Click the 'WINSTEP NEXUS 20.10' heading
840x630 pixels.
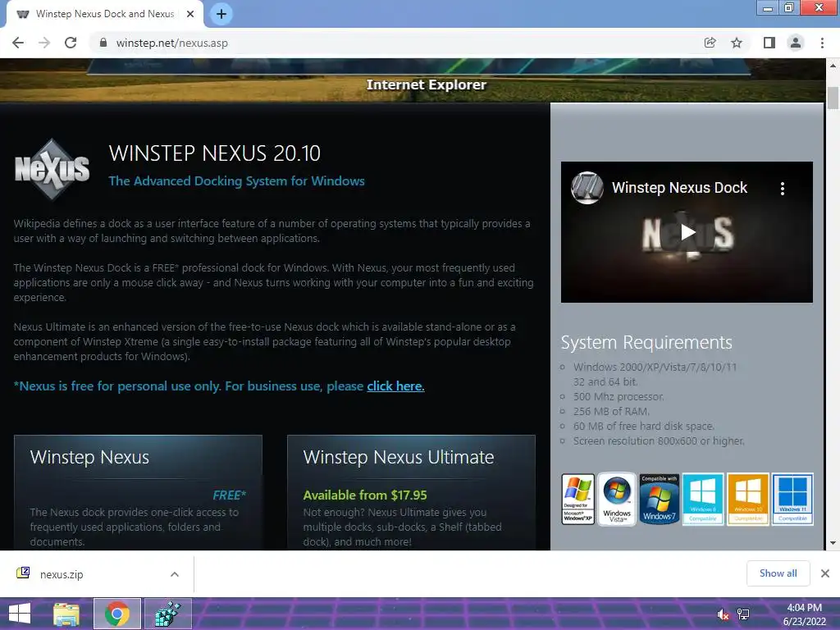pos(214,153)
